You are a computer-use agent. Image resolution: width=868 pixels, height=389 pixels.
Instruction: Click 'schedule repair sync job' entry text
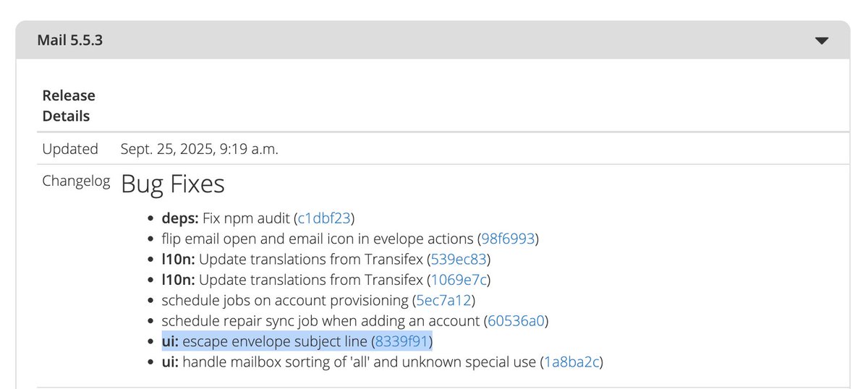320,320
